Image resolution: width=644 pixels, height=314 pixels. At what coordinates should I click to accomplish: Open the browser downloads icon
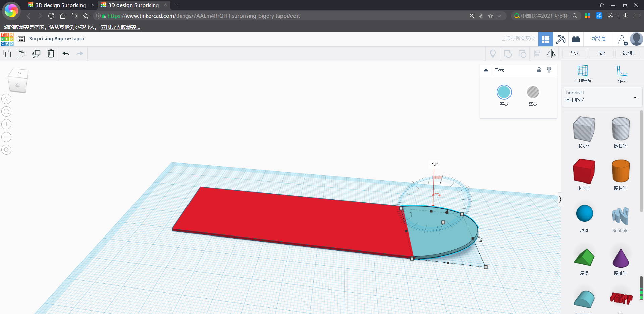pos(625,16)
